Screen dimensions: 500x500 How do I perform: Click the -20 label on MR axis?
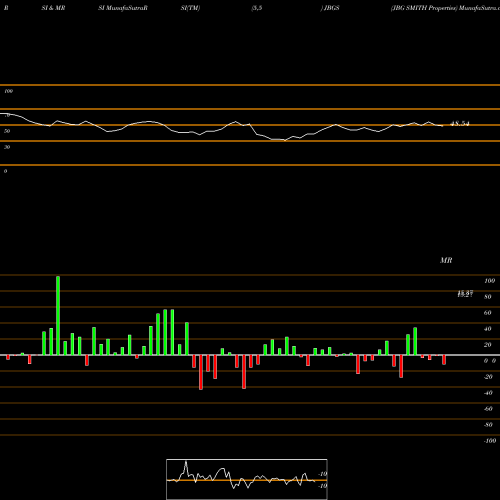pos(488,377)
